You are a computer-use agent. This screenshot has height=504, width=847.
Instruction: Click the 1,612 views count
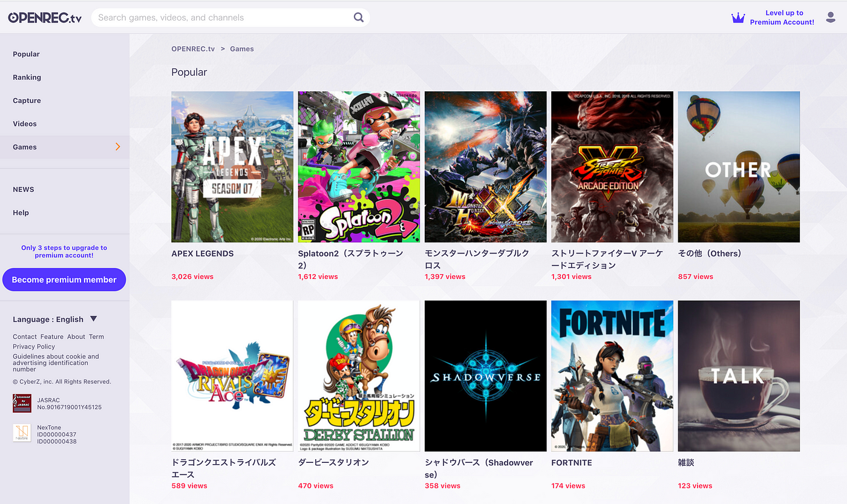[x=318, y=277]
